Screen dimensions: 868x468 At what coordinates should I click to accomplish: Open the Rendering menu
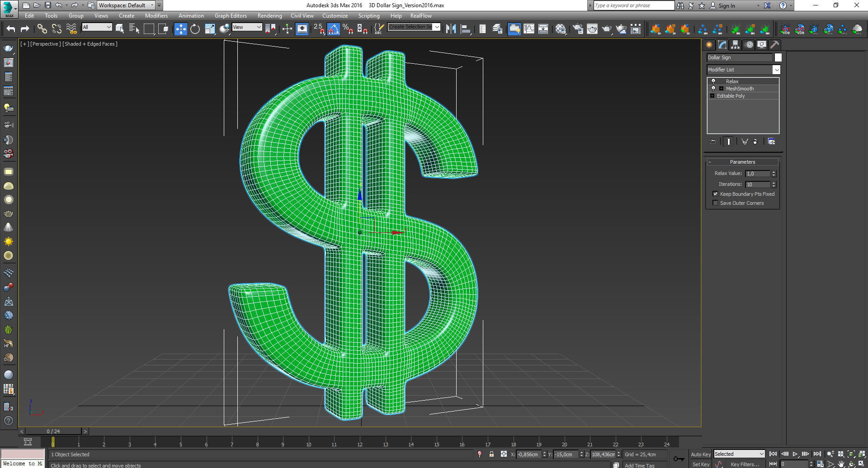[x=269, y=15]
